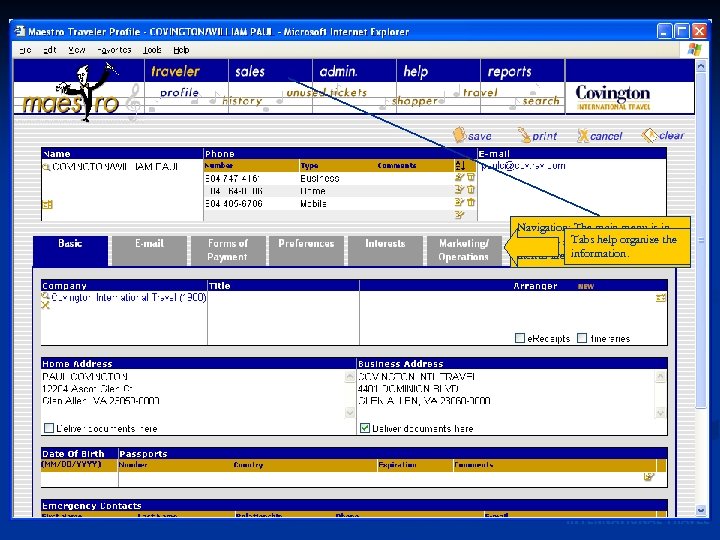Click the card icon under the Name panel
This screenshot has width=720, height=540.
pos(47,205)
